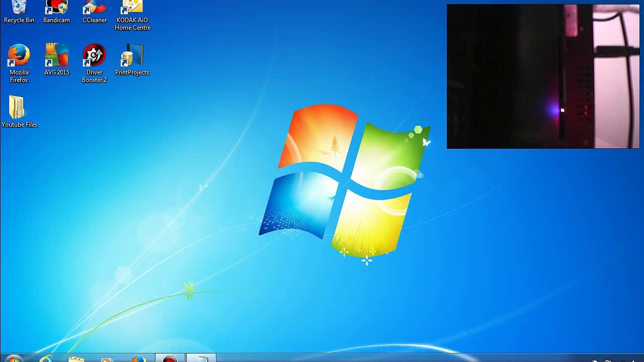Open Windows Explorer from the taskbar
The width and height of the screenshot is (644, 362).
click(x=76, y=359)
